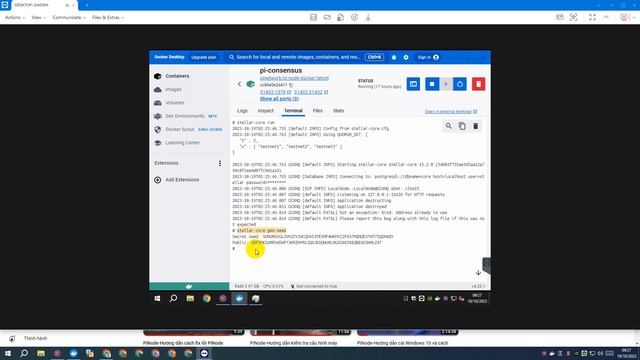This screenshot has height=360, width=640.
Task: Click the TeamViewer icon in local taskbar
Action: pyautogui.click(x=204, y=353)
